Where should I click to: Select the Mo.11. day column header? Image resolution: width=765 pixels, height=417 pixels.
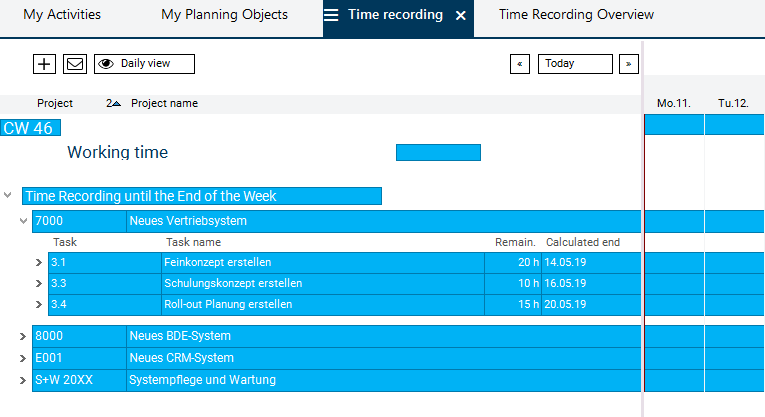point(673,104)
